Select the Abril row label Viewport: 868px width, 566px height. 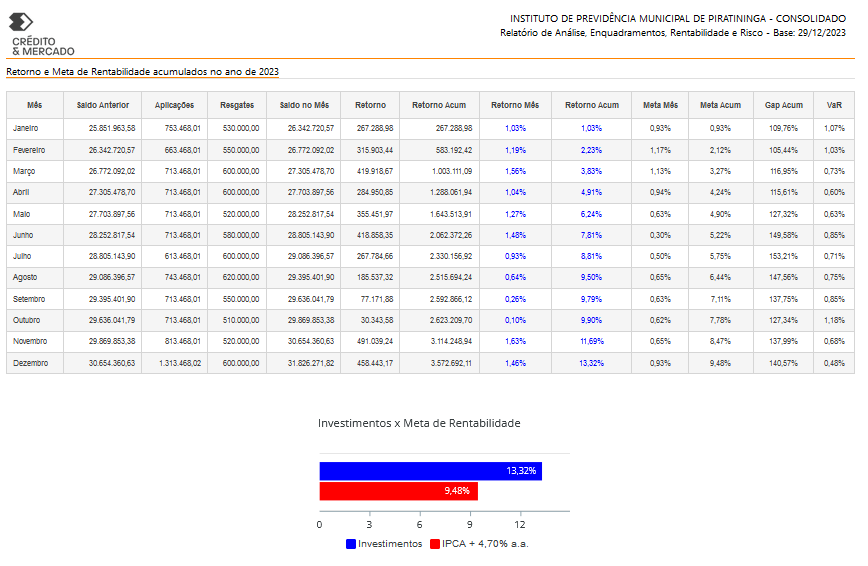(x=21, y=193)
